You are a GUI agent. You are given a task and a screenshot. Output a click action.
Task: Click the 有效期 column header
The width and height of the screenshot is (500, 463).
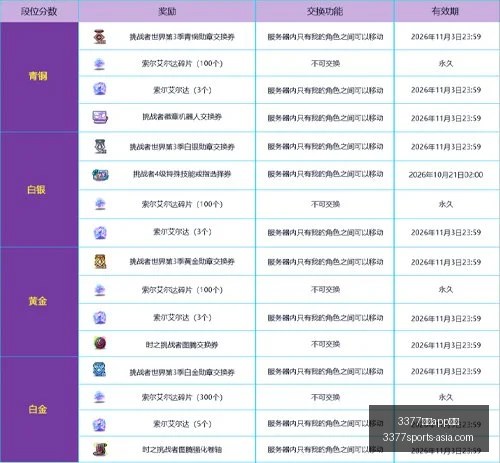tap(445, 11)
